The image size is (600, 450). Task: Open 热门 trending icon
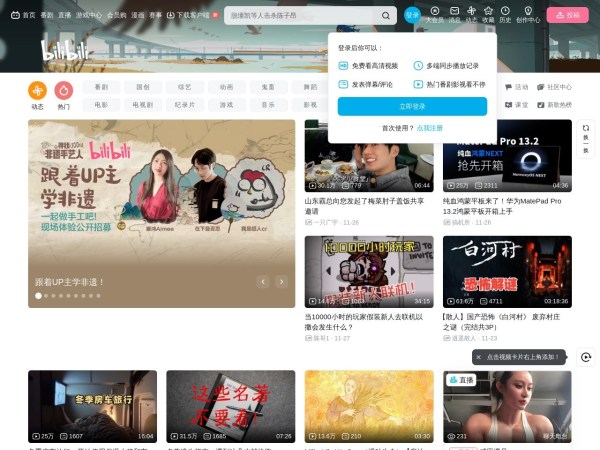coord(64,91)
